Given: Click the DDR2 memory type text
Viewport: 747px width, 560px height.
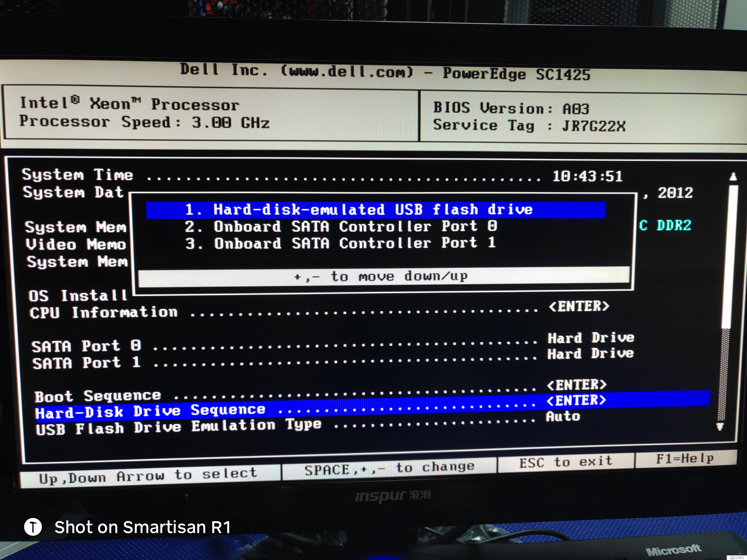Looking at the screenshot, I should pos(674,225).
